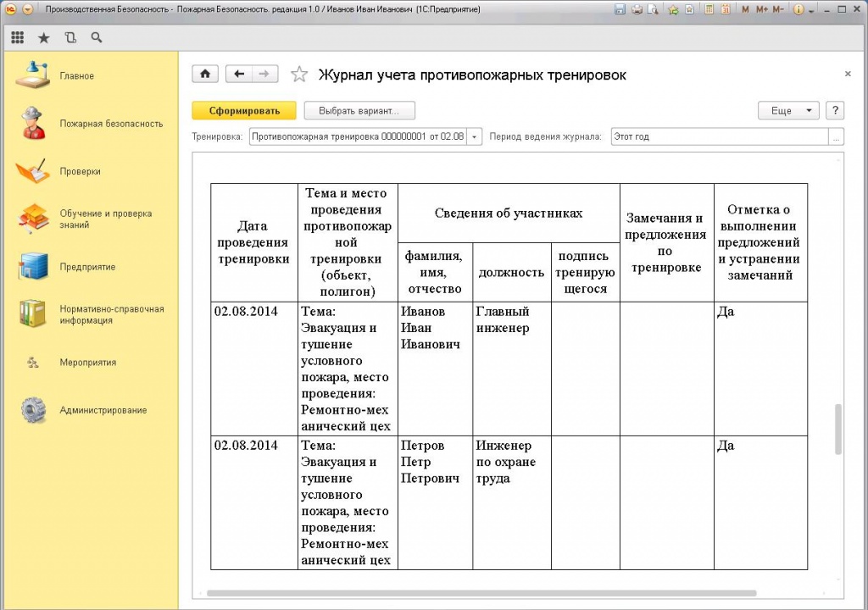Open the calculator icon
Screen dimensions: 868x610
click(709, 9)
